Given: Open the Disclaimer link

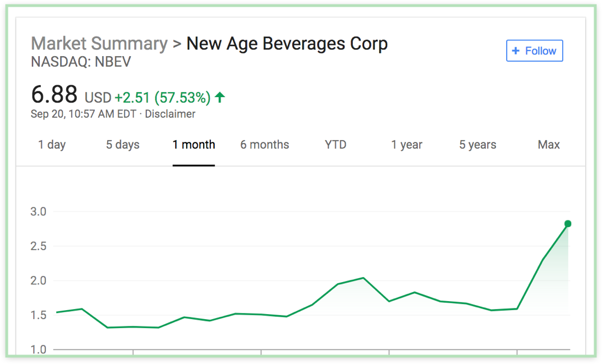Looking at the screenshot, I should (170, 114).
